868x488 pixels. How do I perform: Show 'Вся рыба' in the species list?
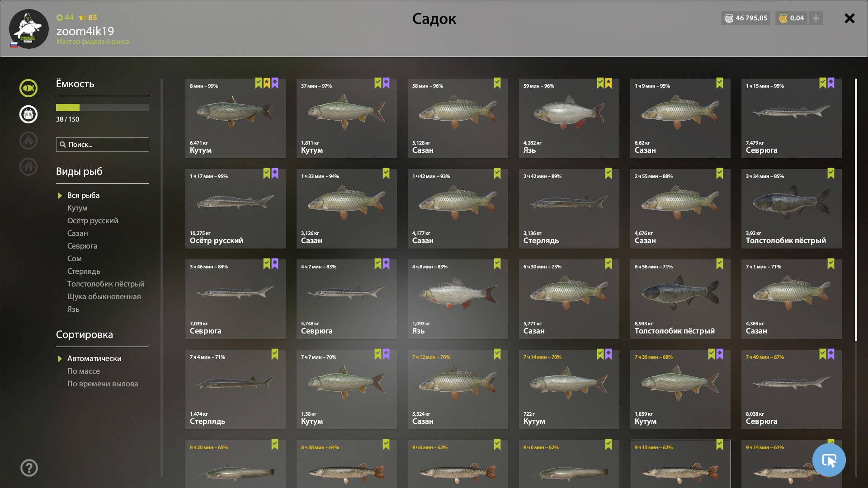pos(84,195)
